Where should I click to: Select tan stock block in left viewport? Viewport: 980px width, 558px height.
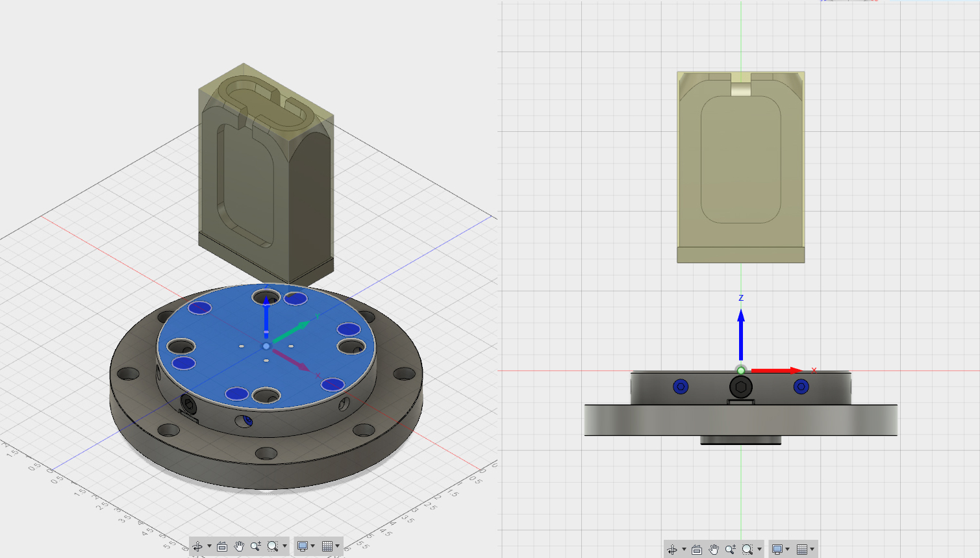(265, 175)
